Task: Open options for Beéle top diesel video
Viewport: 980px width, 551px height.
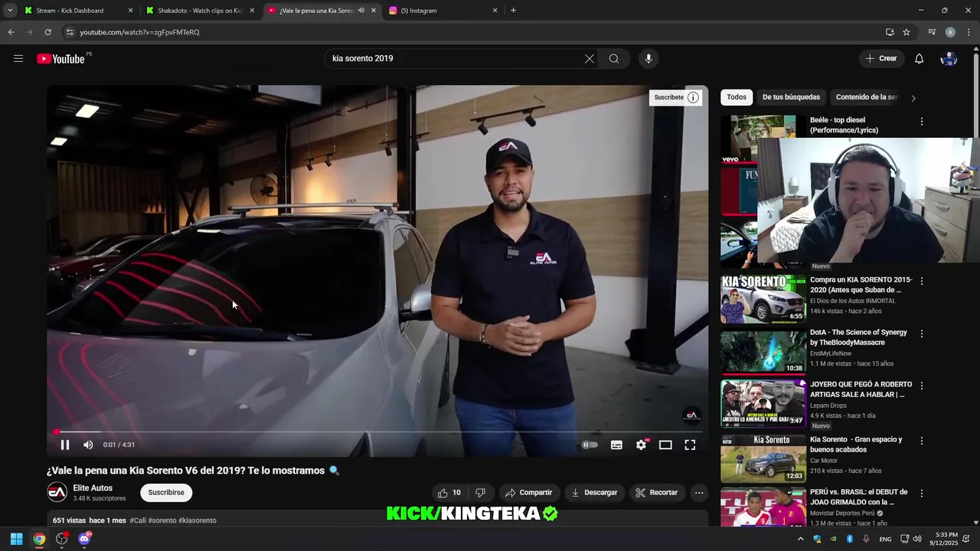Action: click(x=922, y=122)
